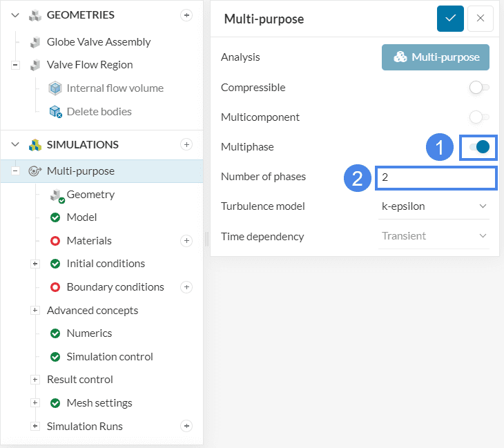Collapse the GEOMETRIES section chevron
The width and height of the screenshot is (504, 448).
coord(15,15)
